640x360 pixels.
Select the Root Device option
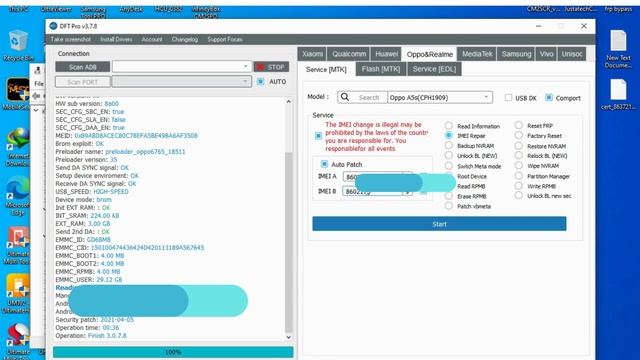[472, 176]
